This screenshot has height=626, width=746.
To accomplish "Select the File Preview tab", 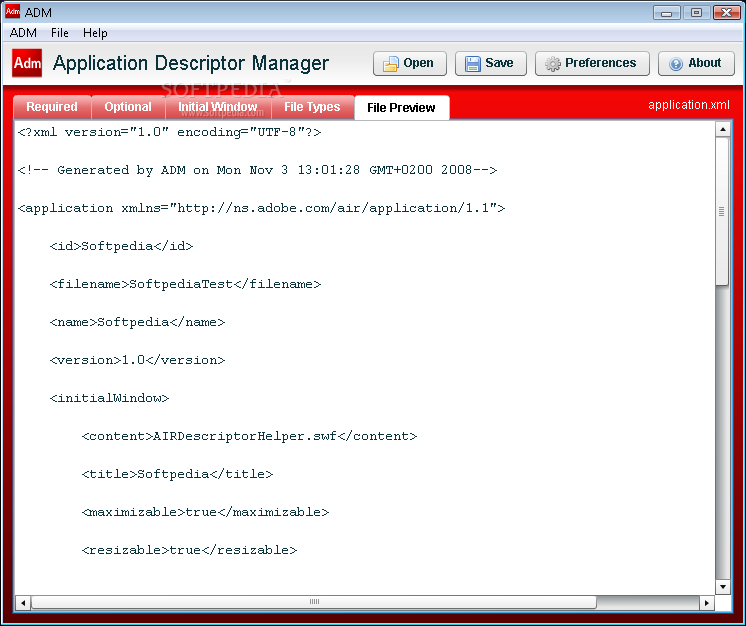I will (x=401, y=108).
